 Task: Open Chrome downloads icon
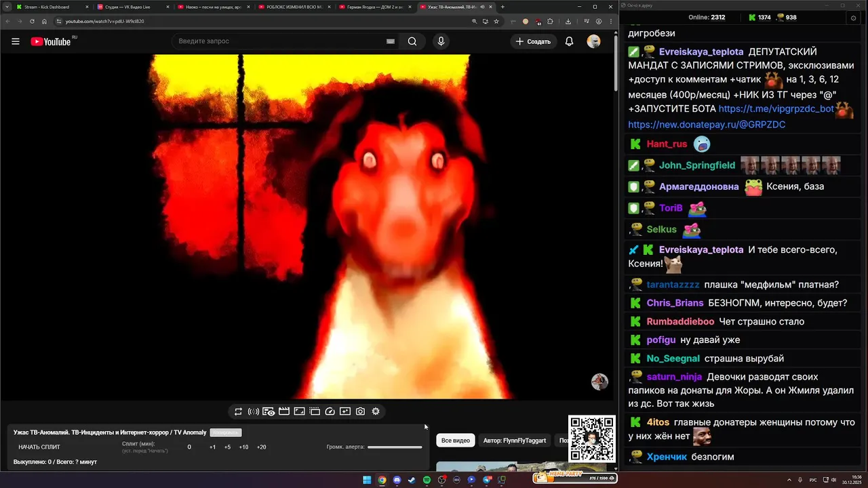tap(567, 21)
